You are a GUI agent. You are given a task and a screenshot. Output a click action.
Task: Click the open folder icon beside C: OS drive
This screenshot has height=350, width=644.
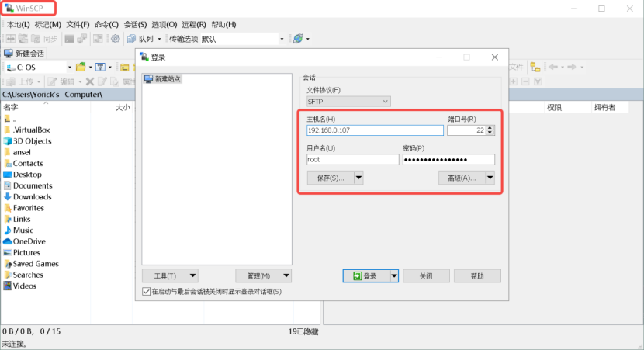click(81, 67)
